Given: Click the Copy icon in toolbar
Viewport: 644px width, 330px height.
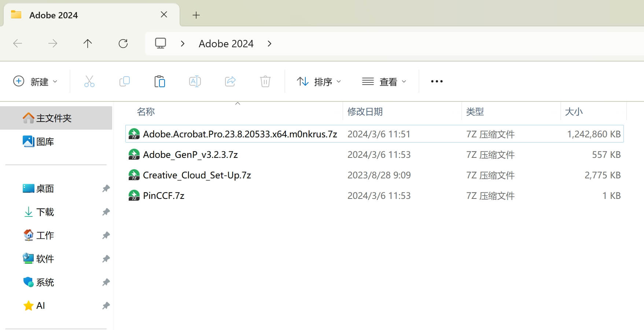Looking at the screenshot, I should tap(125, 81).
